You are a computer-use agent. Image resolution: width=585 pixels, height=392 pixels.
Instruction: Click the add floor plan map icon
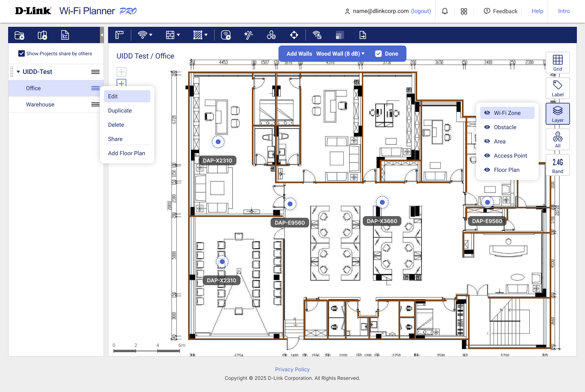click(42, 35)
